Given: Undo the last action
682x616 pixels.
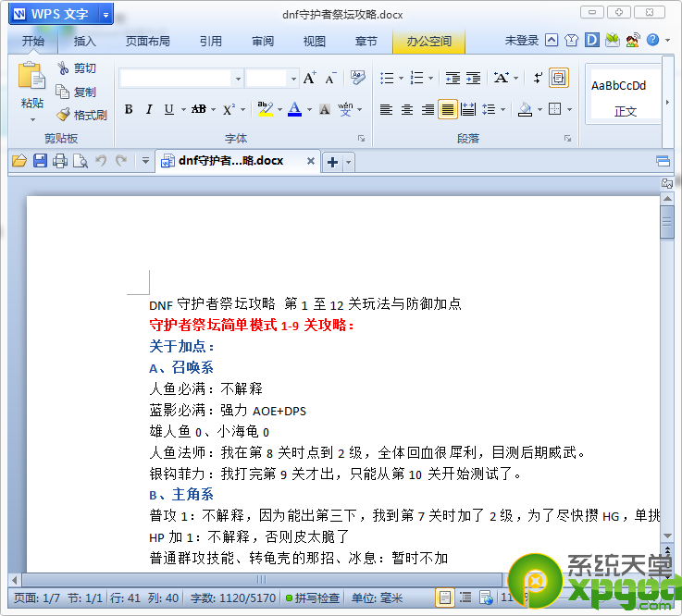Looking at the screenshot, I should [101, 161].
